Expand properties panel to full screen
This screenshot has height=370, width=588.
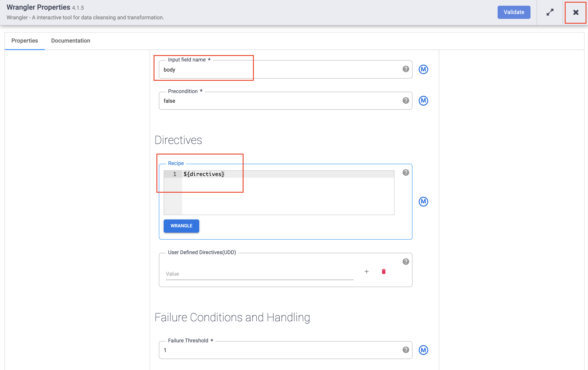point(550,12)
